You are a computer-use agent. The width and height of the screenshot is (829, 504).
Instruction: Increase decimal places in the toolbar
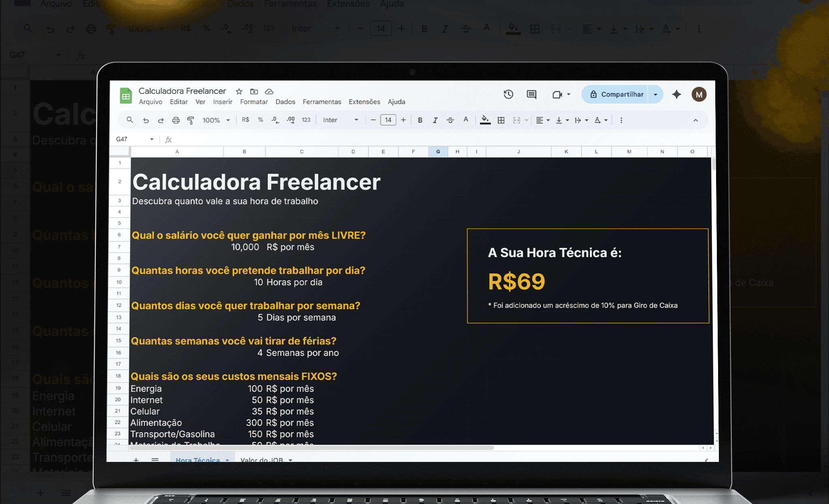[x=291, y=120]
